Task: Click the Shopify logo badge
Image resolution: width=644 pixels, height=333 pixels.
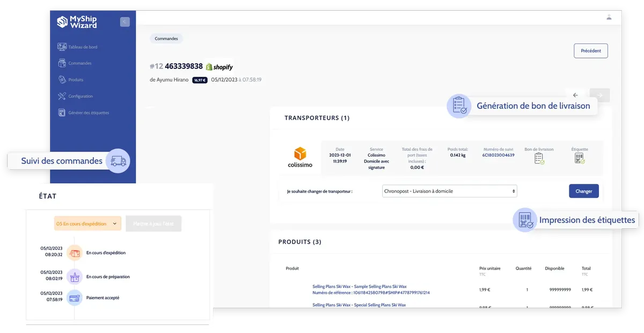Action: click(x=219, y=67)
